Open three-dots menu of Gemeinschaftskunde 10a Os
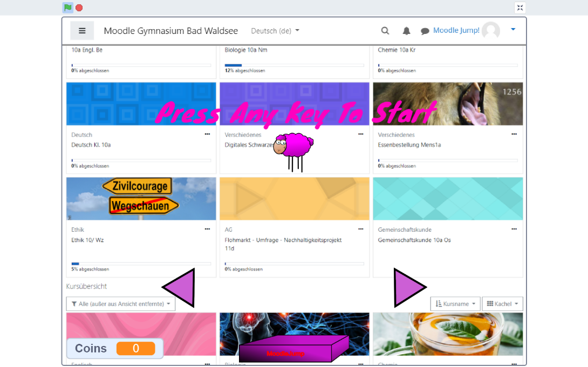 [514, 229]
